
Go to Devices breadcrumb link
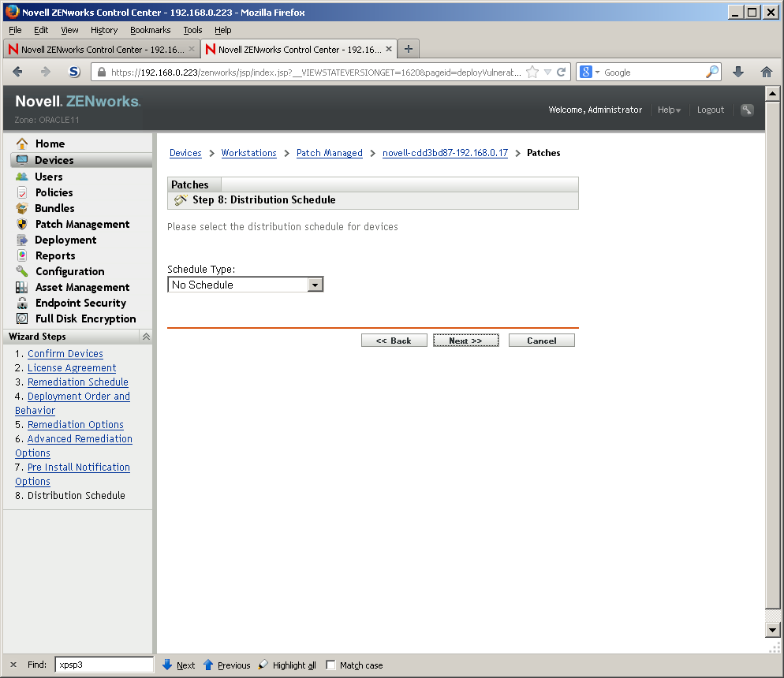pos(185,153)
